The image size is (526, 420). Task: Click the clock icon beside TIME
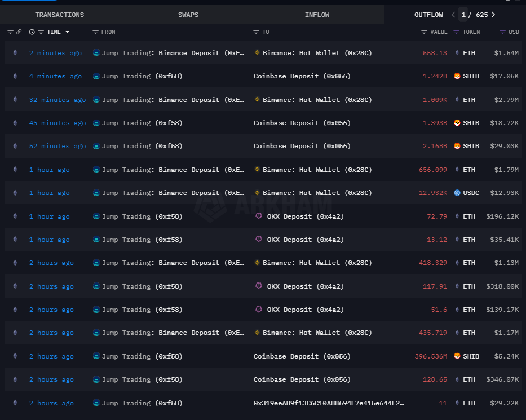pyautogui.click(x=32, y=32)
